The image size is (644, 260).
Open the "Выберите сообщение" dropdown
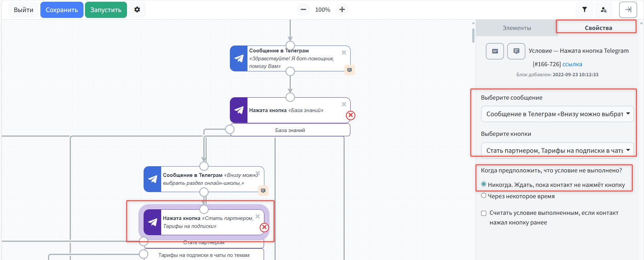(557, 114)
